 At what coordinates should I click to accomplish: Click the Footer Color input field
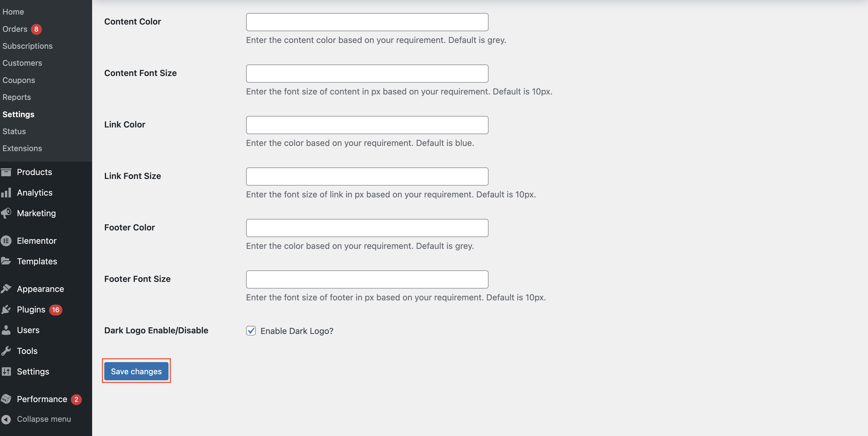(x=367, y=227)
